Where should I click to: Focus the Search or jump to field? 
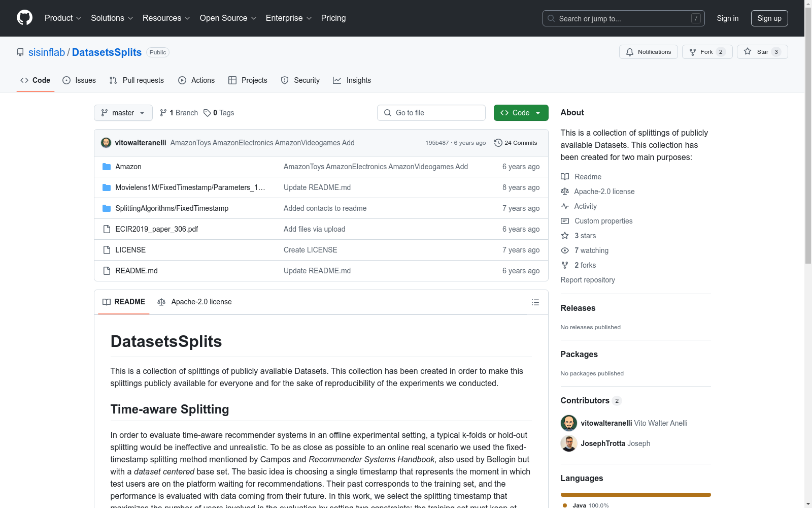[623, 18]
